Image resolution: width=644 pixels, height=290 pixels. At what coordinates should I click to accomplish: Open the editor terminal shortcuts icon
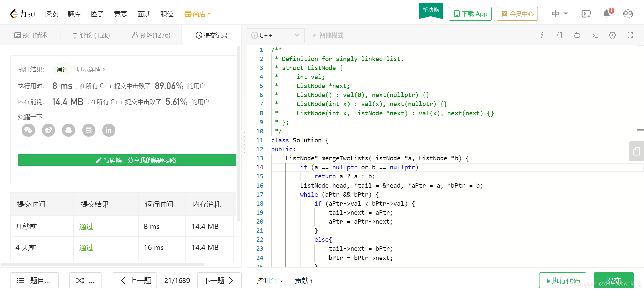click(595, 35)
